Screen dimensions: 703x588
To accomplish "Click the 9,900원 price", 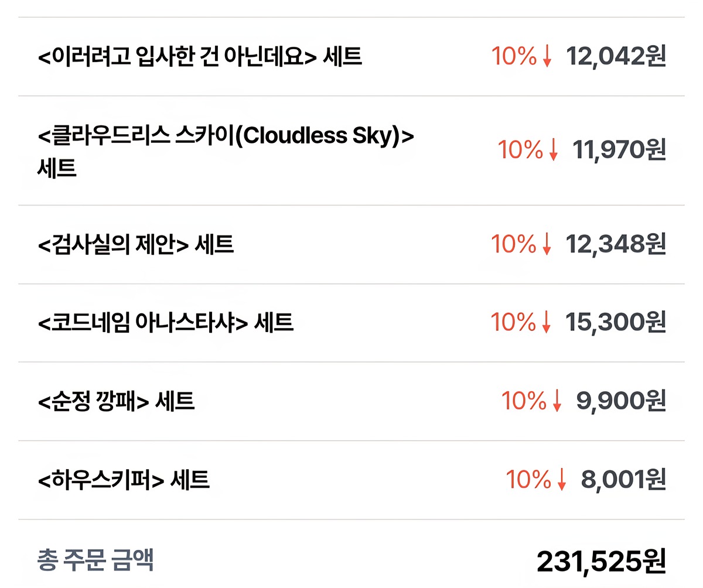I will click(621, 401).
